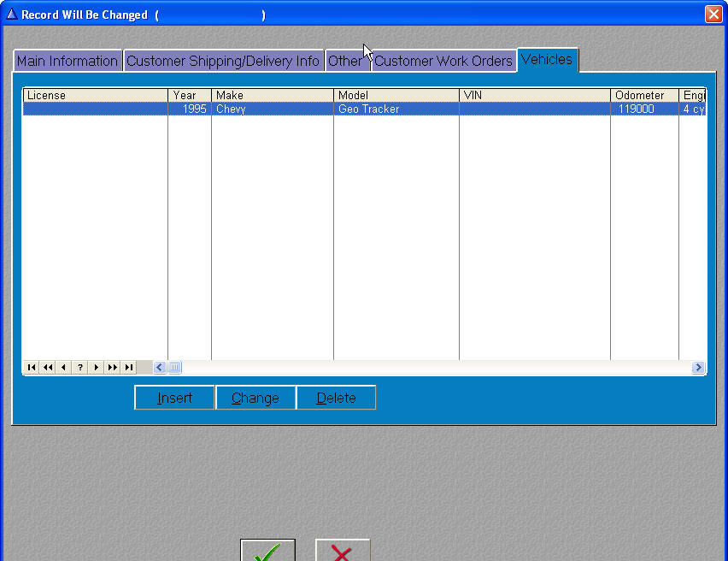The width and height of the screenshot is (728, 561).
Task: Open the Other tab
Action: pos(345,61)
